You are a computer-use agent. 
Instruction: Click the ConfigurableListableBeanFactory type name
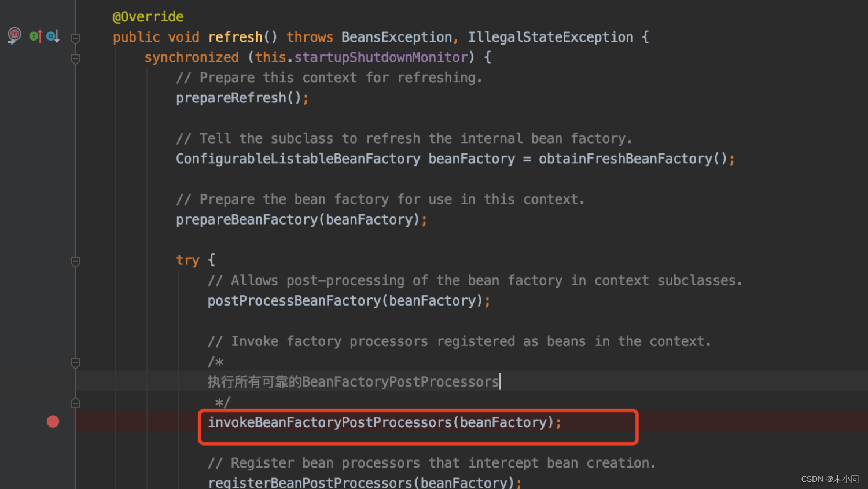pos(298,159)
